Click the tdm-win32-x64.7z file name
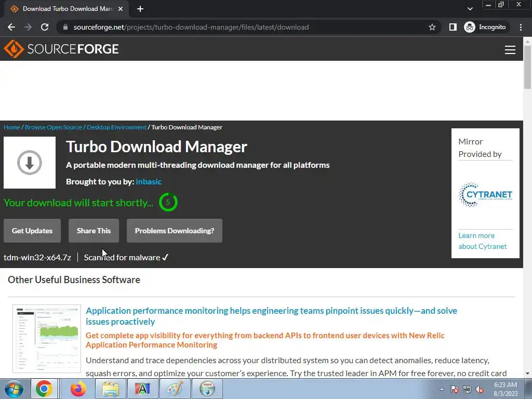 coord(37,258)
